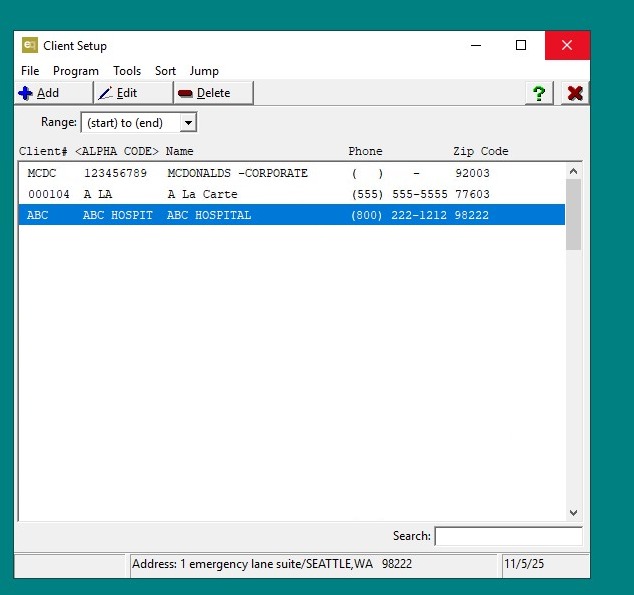Click the Add button with plus icon
Image resolution: width=634 pixels, height=595 pixels.
pos(54,93)
